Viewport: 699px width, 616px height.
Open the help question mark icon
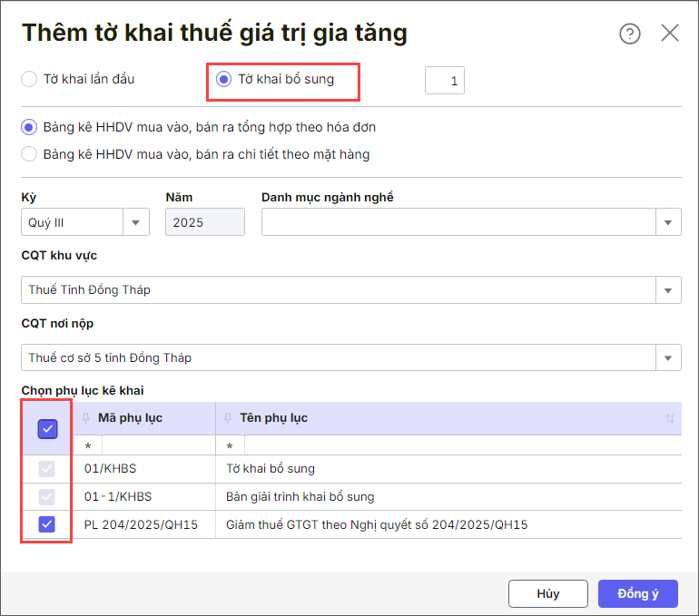point(630,34)
